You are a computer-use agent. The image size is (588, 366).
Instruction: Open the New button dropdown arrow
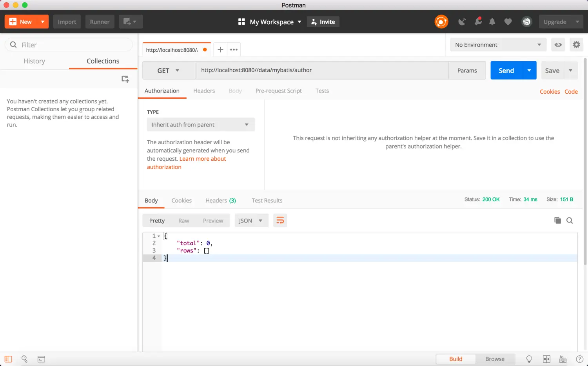click(43, 22)
